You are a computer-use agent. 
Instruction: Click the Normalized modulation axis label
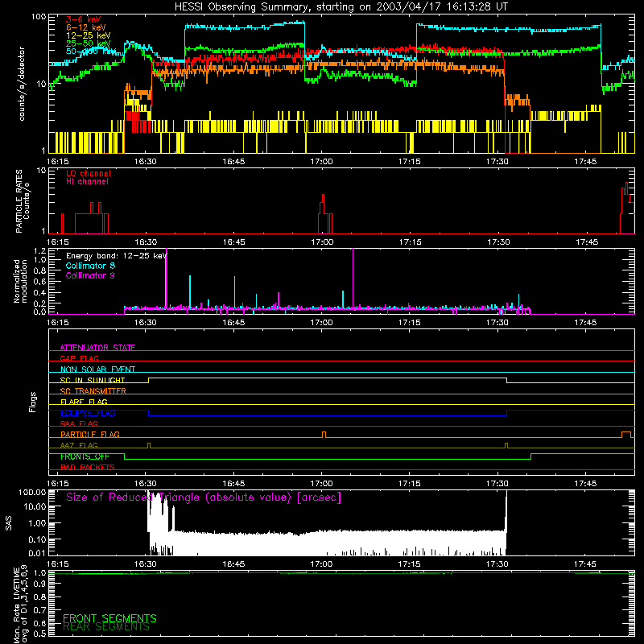[20, 281]
